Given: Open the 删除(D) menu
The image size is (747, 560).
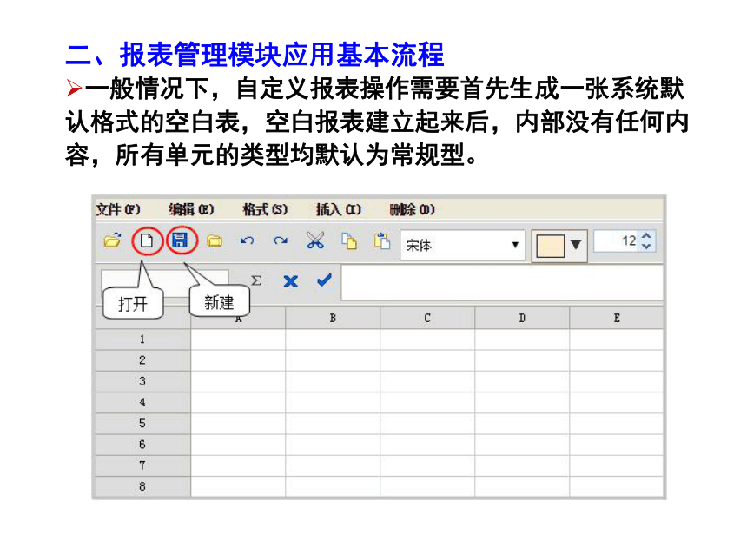Looking at the screenshot, I should coord(412,209).
